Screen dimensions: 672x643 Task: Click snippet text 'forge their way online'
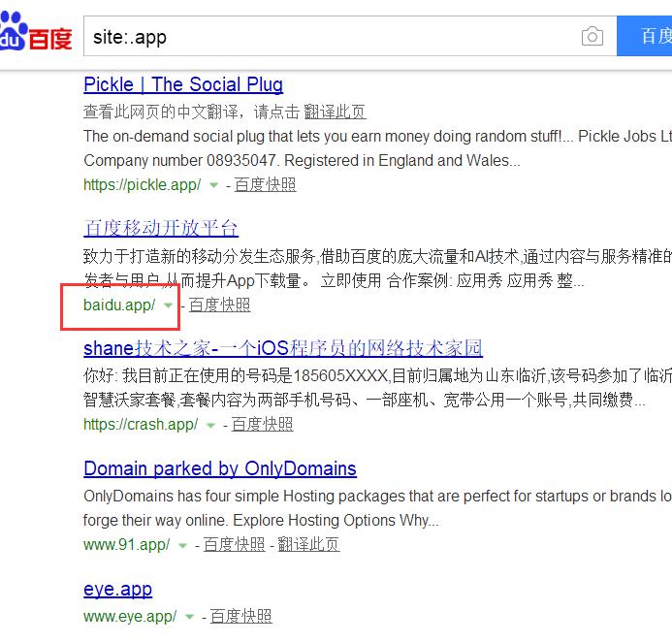156,521
